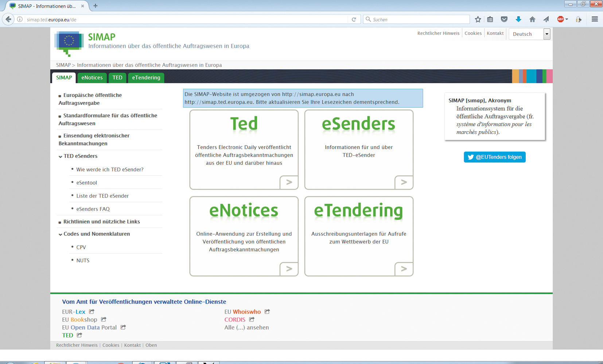Open Kontakt link in the page footer
The image size is (603, 364).
[132, 345]
